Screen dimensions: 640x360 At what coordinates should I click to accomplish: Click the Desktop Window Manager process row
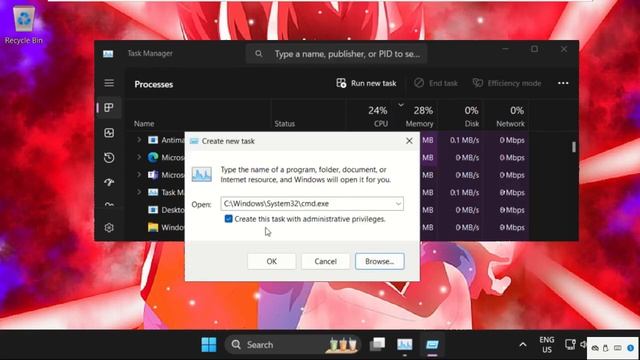click(x=165, y=210)
